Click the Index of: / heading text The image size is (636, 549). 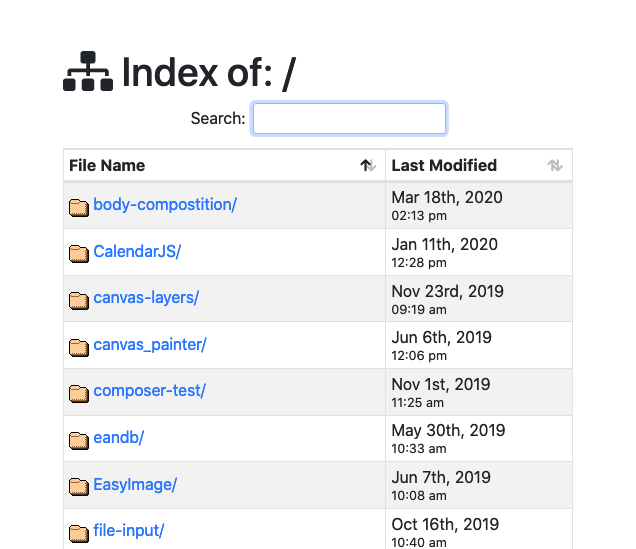[x=209, y=73]
